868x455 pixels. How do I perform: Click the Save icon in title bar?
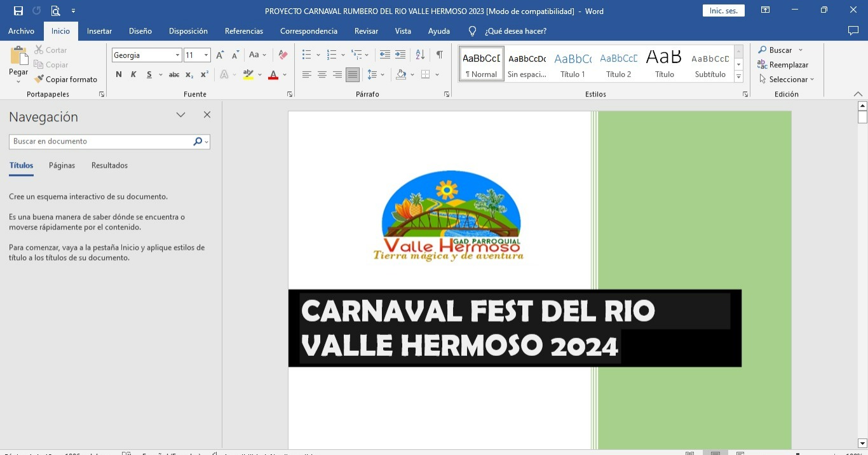(18, 11)
